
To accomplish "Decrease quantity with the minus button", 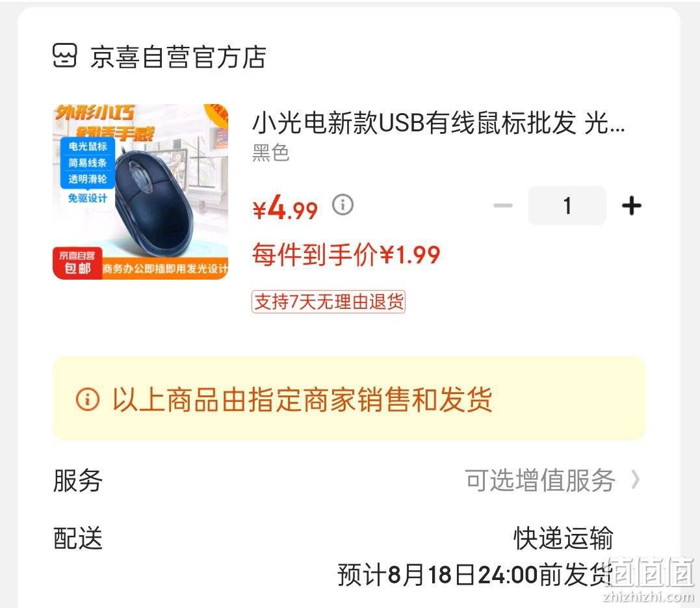I will (x=503, y=205).
